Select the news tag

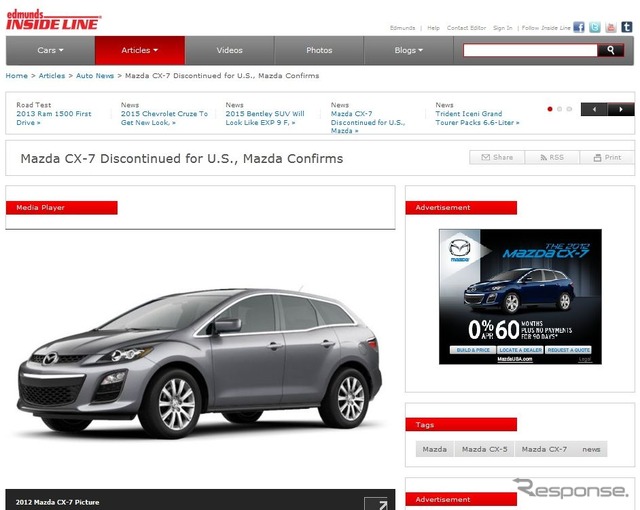tap(591, 449)
